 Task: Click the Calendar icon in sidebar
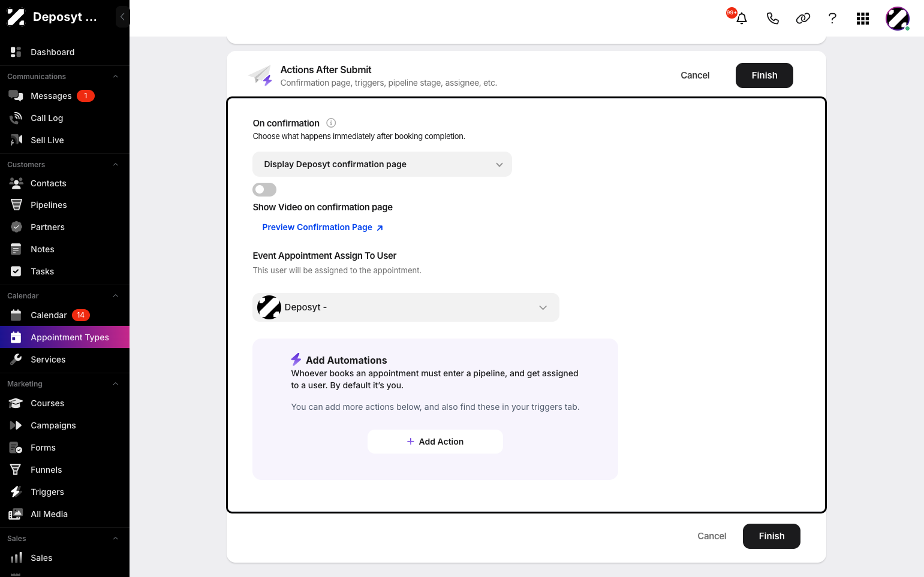point(16,315)
